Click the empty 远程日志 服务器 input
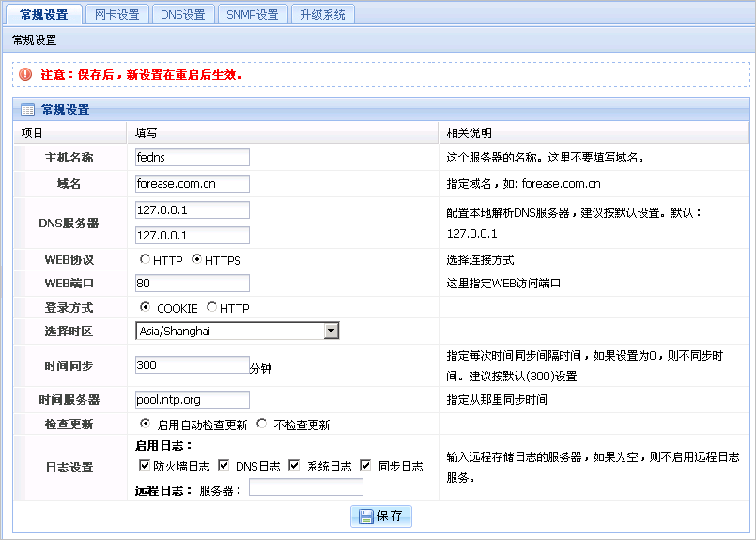The height and width of the screenshot is (540, 756). point(306,487)
